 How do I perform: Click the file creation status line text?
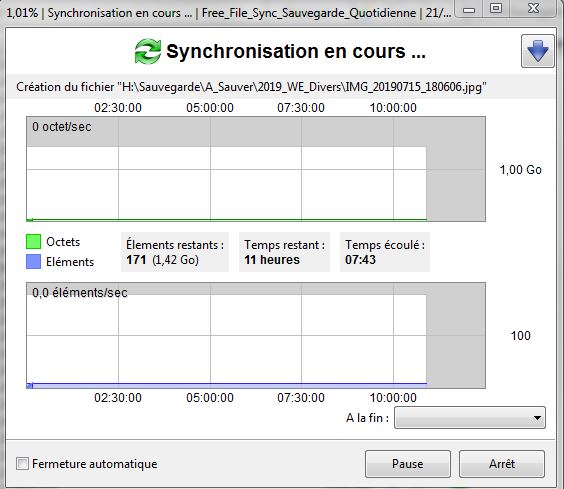tap(251, 87)
